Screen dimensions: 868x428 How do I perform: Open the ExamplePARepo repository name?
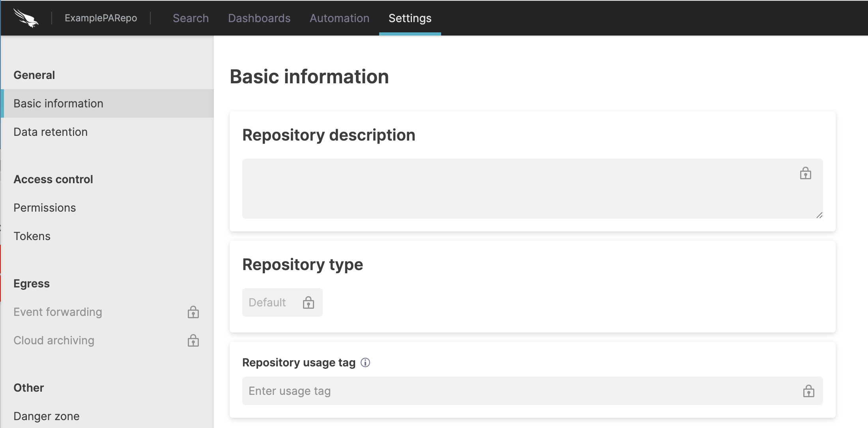coord(101,18)
